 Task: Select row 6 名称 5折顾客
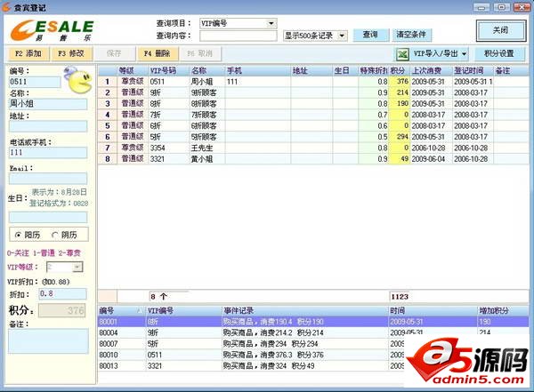pos(204,137)
